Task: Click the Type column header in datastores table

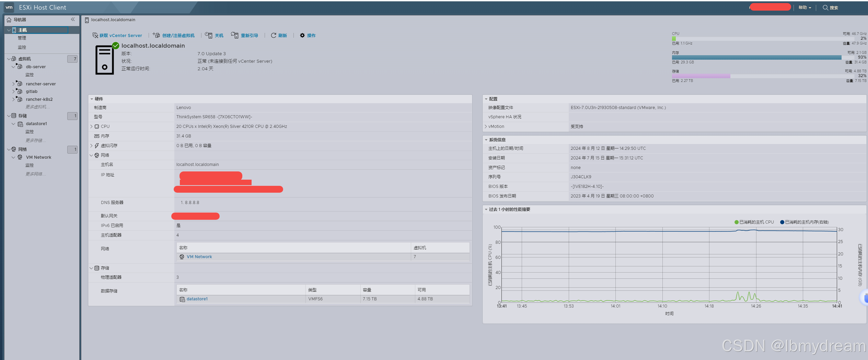Action: pyautogui.click(x=333, y=290)
